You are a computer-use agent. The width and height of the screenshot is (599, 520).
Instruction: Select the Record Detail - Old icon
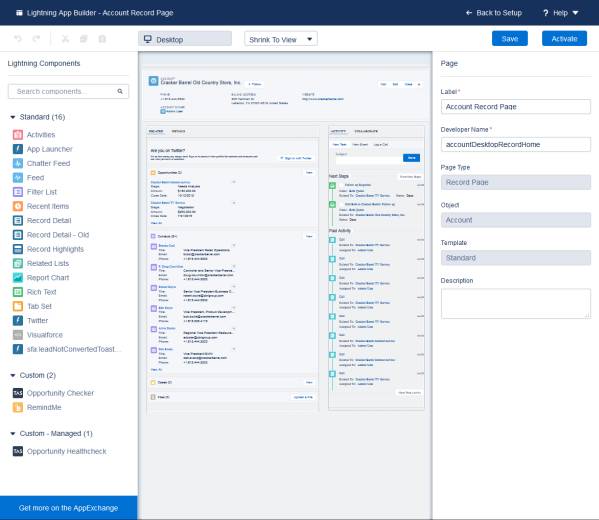point(18,235)
